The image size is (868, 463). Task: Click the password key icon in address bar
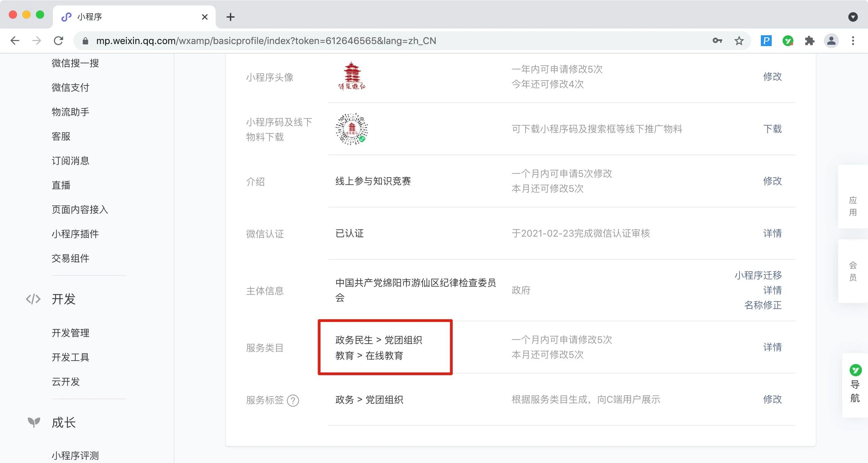click(x=717, y=41)
